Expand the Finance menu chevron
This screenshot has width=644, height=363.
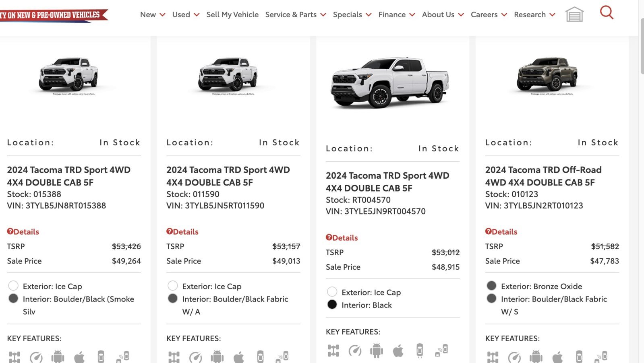pos(412,15)
